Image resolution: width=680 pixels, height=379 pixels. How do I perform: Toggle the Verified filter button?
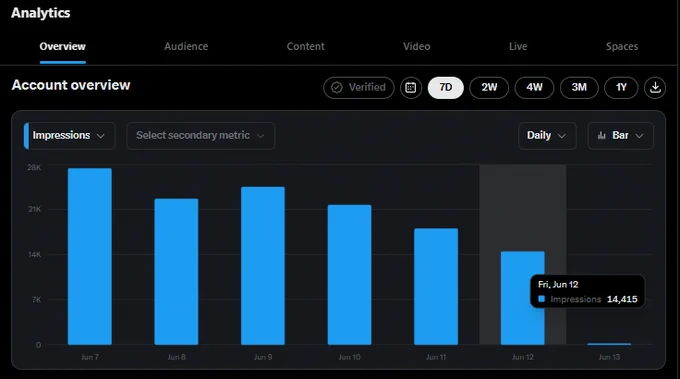(359, 88)
